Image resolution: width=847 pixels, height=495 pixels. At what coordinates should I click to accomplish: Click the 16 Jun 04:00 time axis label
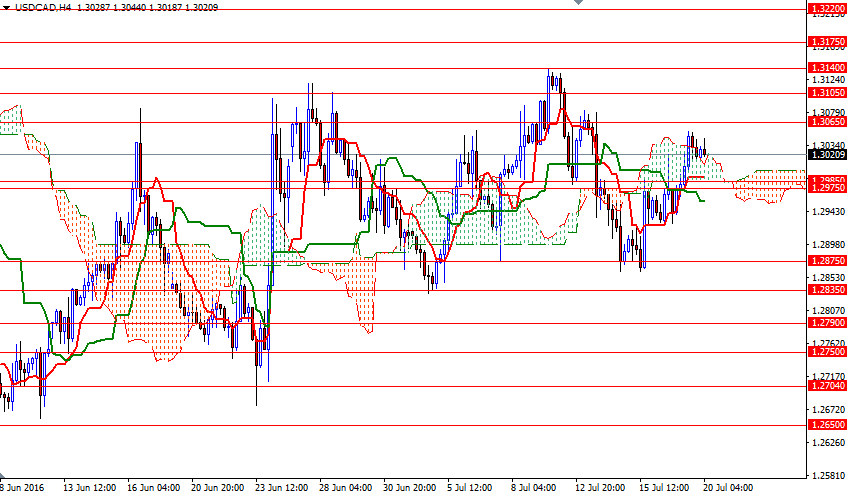pos(153,488)
